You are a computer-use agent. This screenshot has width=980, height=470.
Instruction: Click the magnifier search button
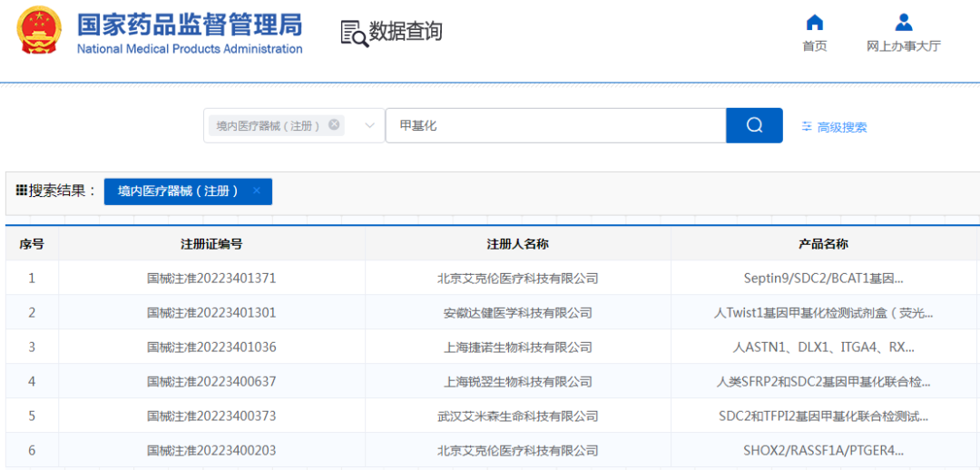[754, 125]
